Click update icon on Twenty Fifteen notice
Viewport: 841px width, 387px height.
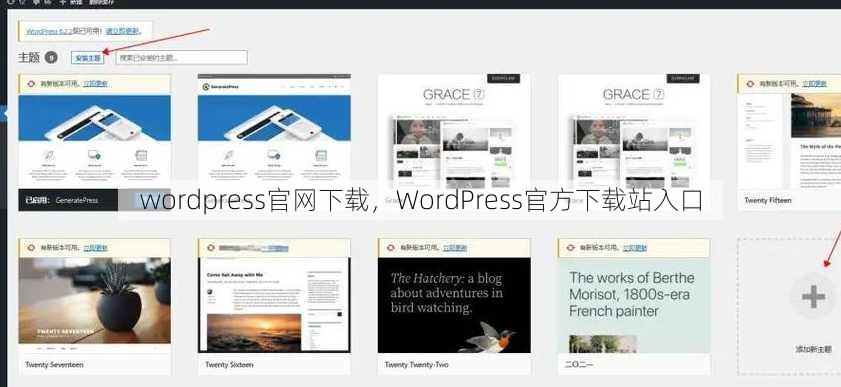[x=750, y=84]
